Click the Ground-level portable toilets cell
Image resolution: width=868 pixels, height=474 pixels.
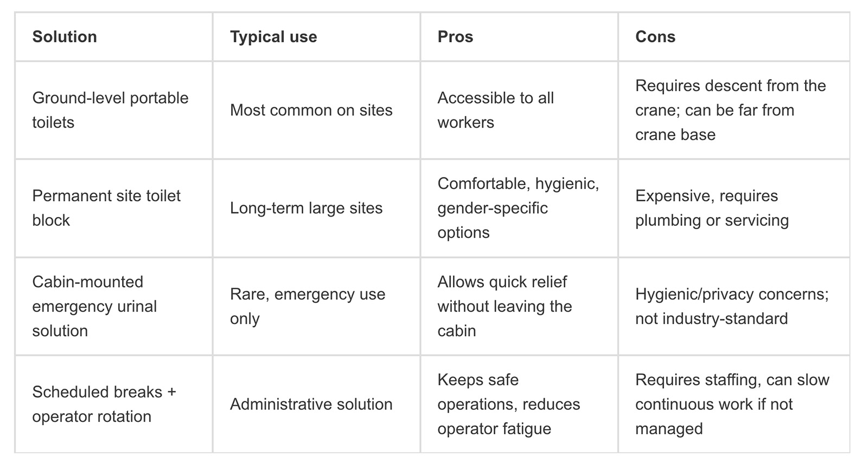pyautogui.click(x=110, y=110)
